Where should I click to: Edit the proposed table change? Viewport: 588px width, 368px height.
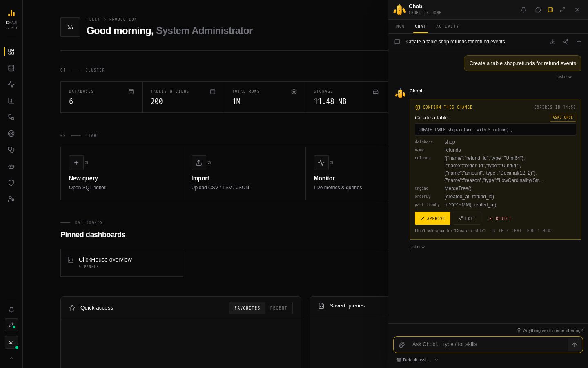pyautogui.click(x=467, y=218)
